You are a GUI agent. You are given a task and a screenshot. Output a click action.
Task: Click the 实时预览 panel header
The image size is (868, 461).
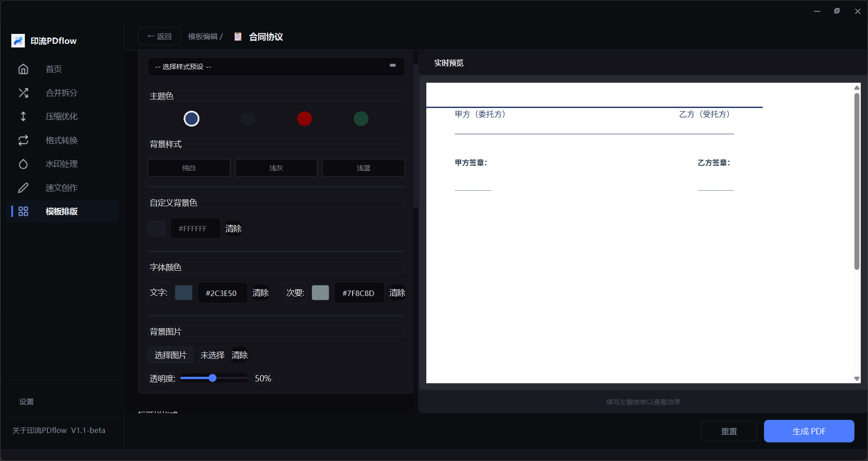tap(449, 63)
